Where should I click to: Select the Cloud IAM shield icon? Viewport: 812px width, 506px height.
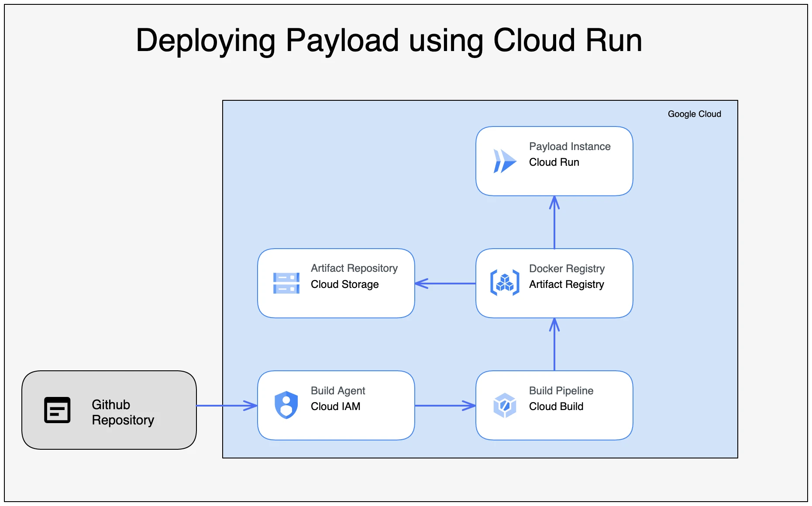pos(286,405)
